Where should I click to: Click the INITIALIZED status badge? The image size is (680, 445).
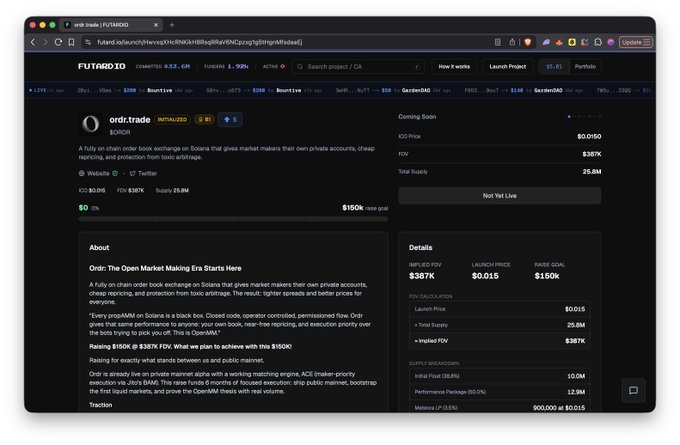[x=172, y=119]
